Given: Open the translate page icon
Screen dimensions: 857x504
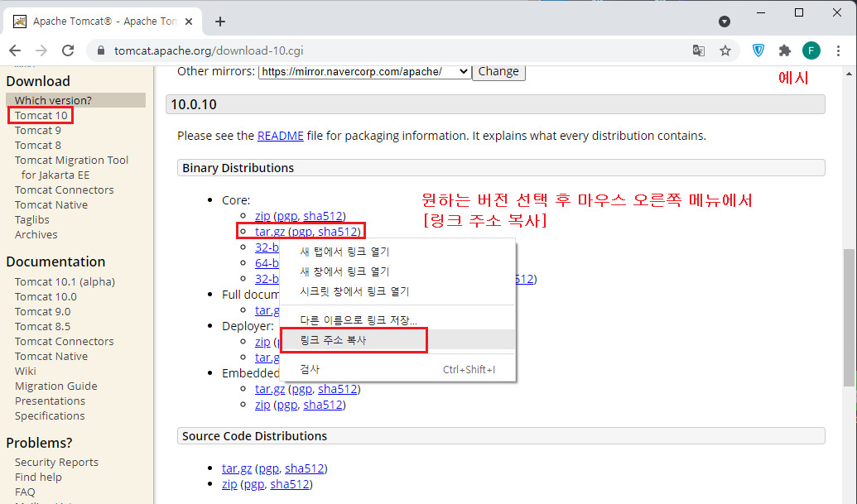Looking at the screenshot, I should [x=699, y=50].
